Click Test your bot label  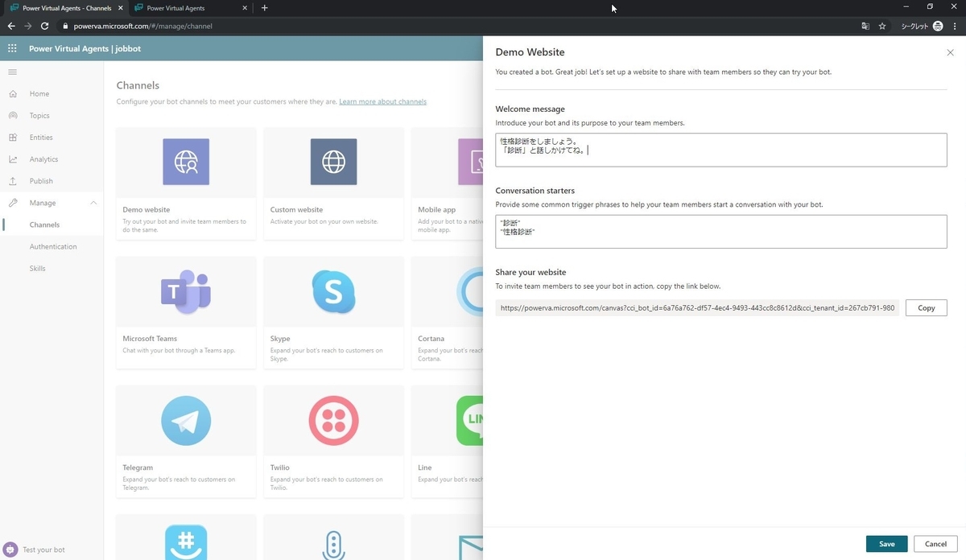tap(43, 550)
